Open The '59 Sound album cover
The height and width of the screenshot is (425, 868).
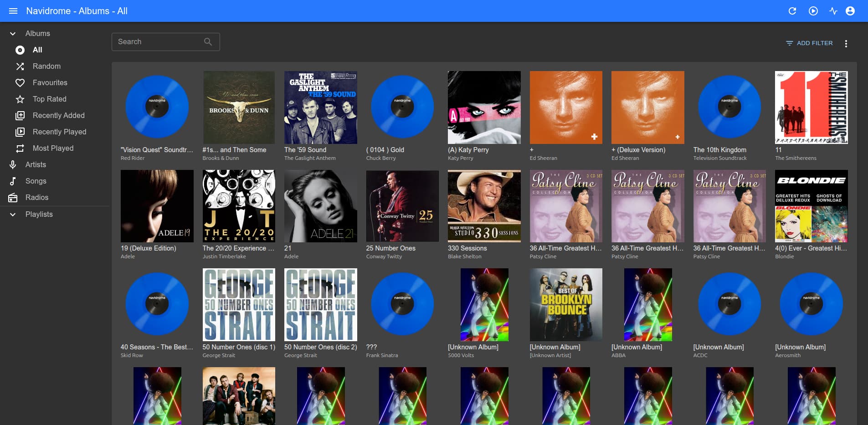tap(321, 108)
